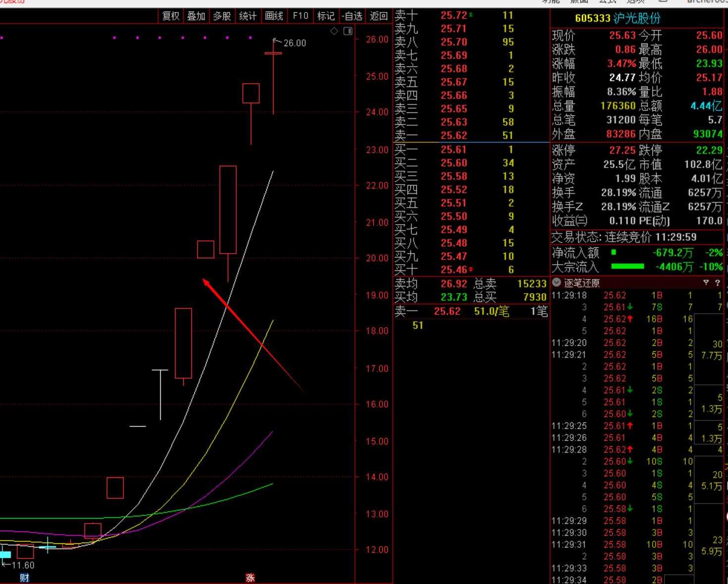This screenshot has width=728, height=584.
Task: Open the help question mark in 逐笔还原
Action: [x=717, y=283]
